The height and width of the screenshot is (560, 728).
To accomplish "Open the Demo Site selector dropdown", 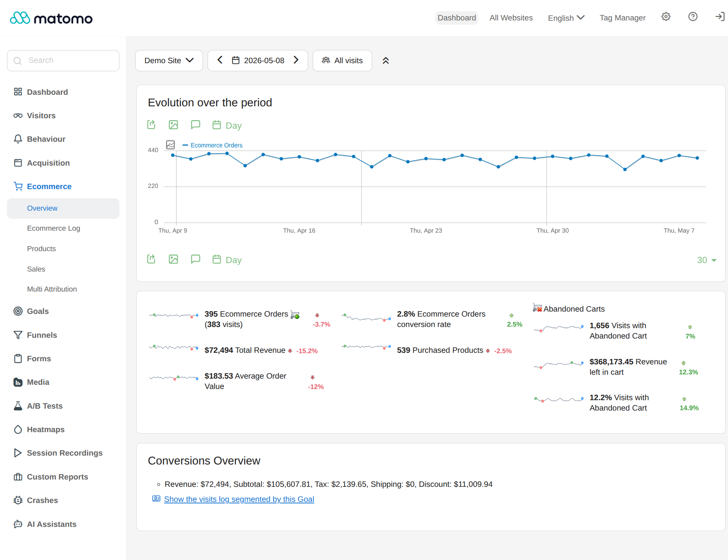I will point(169,60).
